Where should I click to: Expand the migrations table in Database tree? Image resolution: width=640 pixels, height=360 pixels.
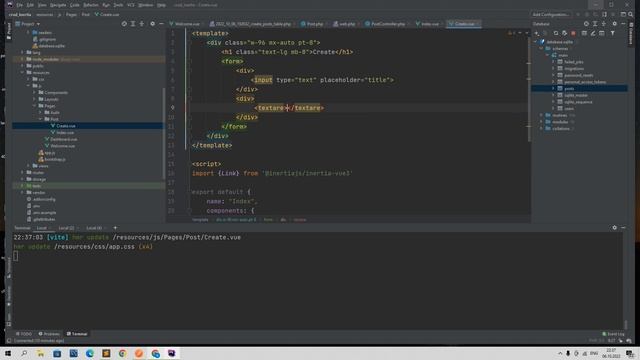point(553,69)
